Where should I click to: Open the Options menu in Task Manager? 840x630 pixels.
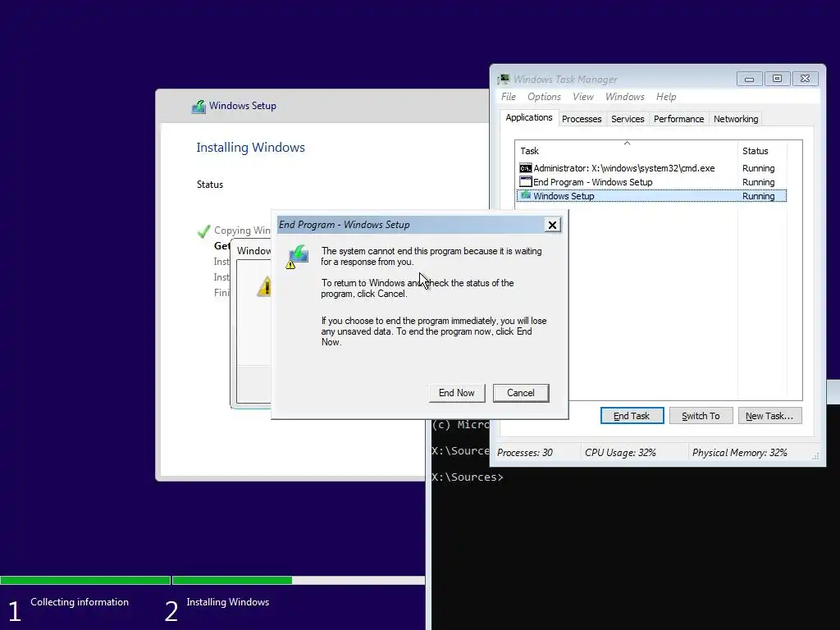pos(545,97)
